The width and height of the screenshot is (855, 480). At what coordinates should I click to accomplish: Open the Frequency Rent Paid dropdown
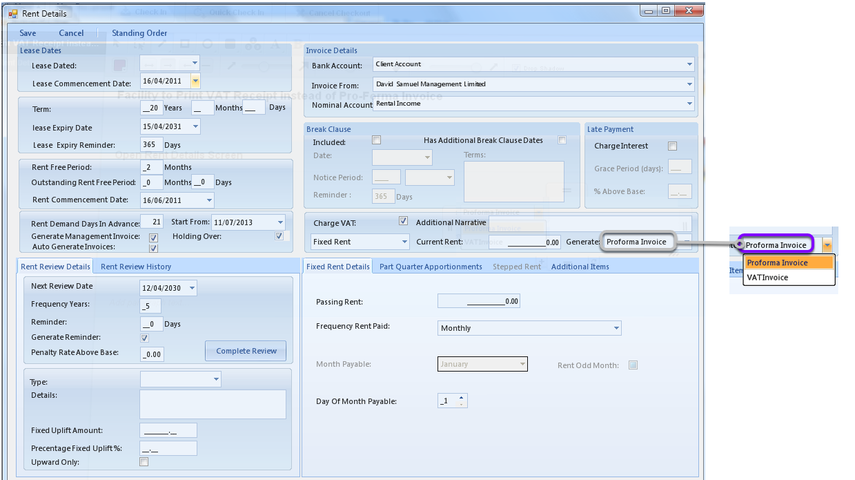[x=616, y=328]
